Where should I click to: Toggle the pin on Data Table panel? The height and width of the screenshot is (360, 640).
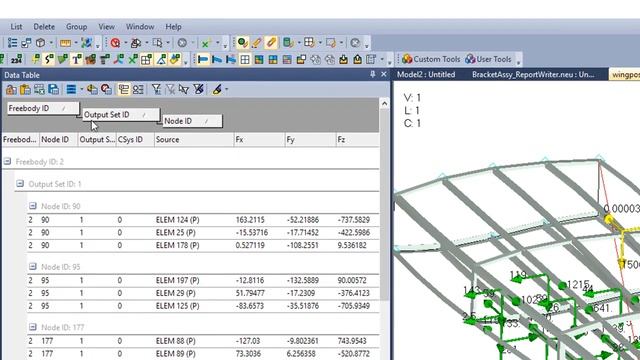pyautogui.click(x=373, y=74)
